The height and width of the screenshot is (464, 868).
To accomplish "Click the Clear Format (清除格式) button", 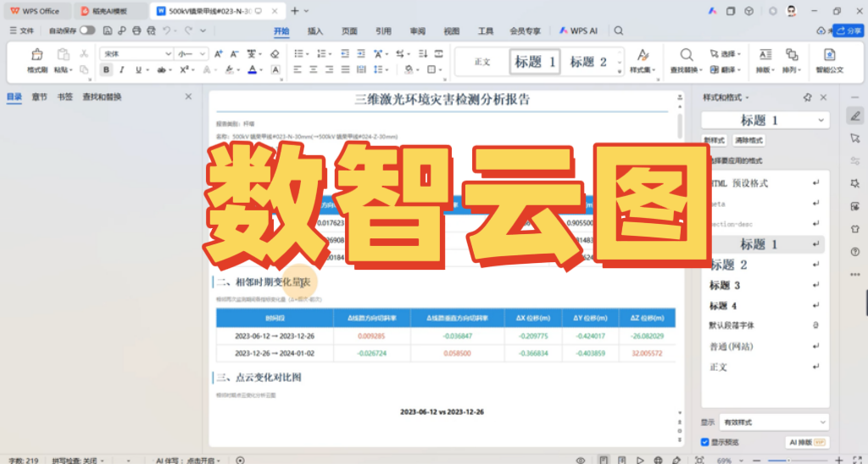I will 749,141.
